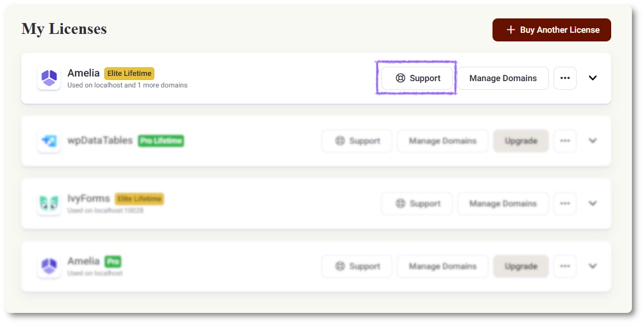
Task: Expand the Amelia Elite Lifetime license row
Action: click(593, 78)
